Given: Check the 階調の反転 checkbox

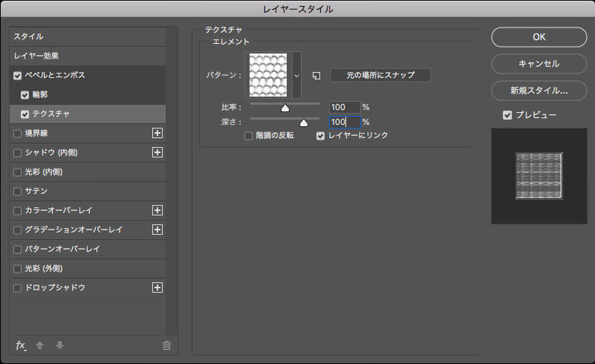Looking at the screenshot, I should [x=249, y=136].
